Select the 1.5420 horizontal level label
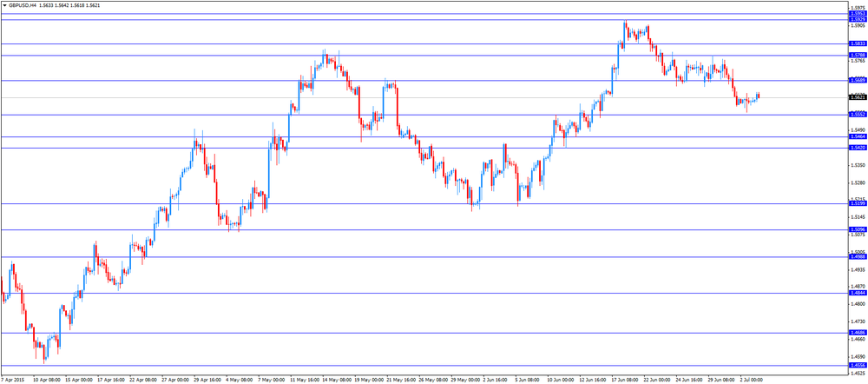 pos(858,148)
